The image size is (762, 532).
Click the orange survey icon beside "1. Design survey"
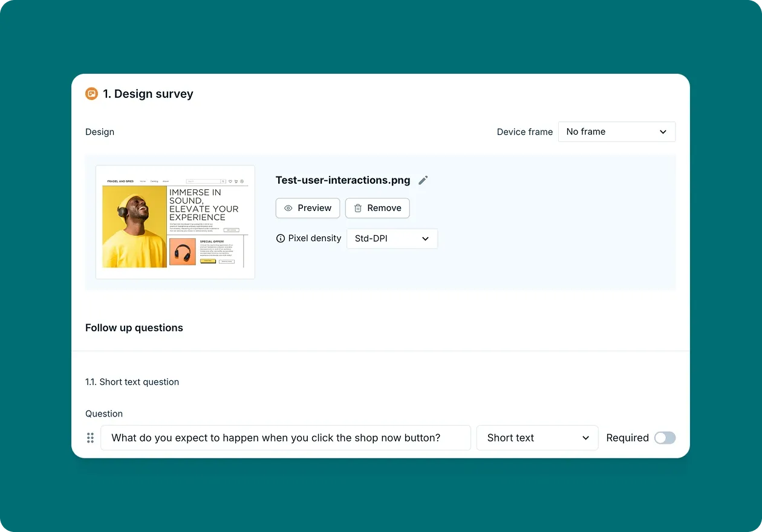(91, 94)
